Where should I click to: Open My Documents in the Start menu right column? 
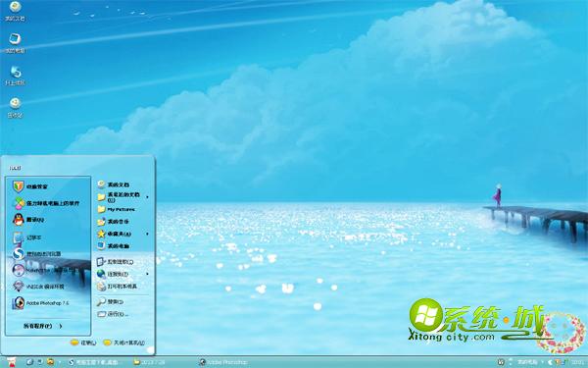tap(114, 184)
